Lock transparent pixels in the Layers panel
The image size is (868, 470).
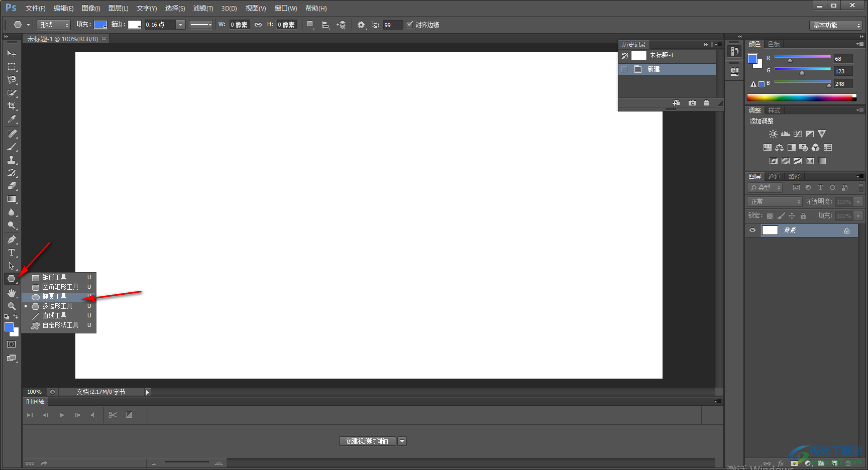770,216
